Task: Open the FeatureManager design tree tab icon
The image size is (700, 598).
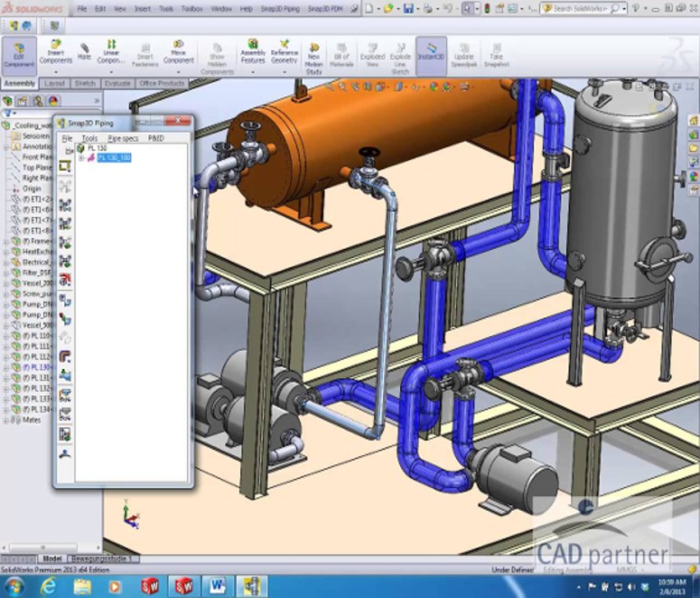Action: coord(7,101)
